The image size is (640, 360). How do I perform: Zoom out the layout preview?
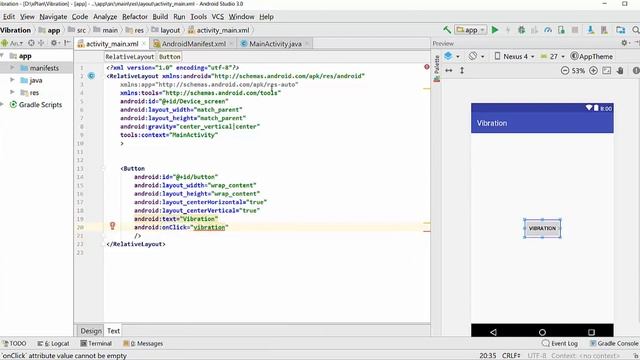(564, 71)
